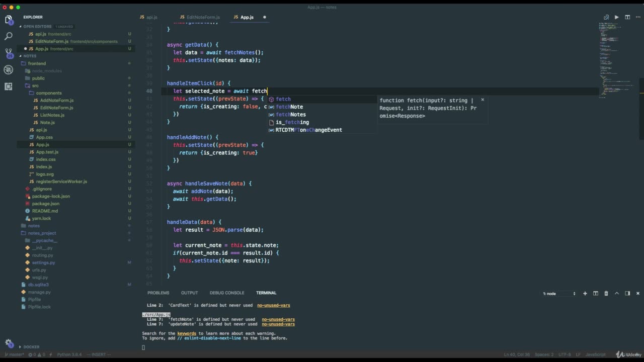Open the OUTPUT panel tab
Viewport: 644px width, 362px height.
189,293
